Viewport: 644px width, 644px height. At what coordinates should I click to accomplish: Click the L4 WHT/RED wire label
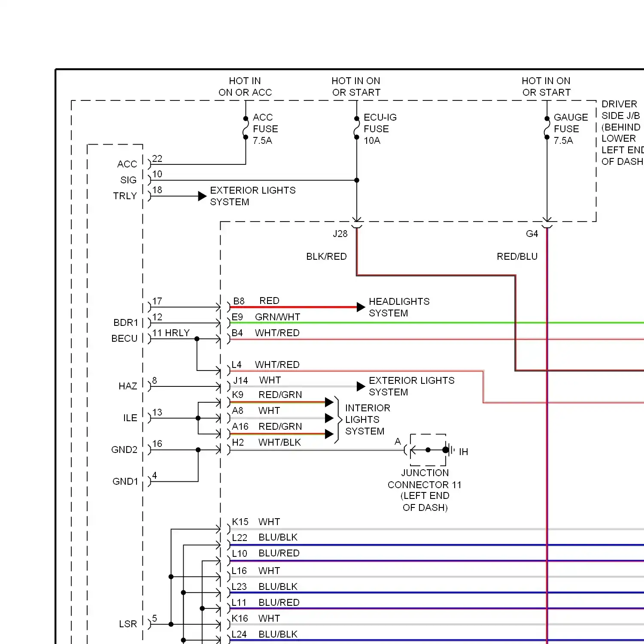pyautogui.click(x=265, y=365)
